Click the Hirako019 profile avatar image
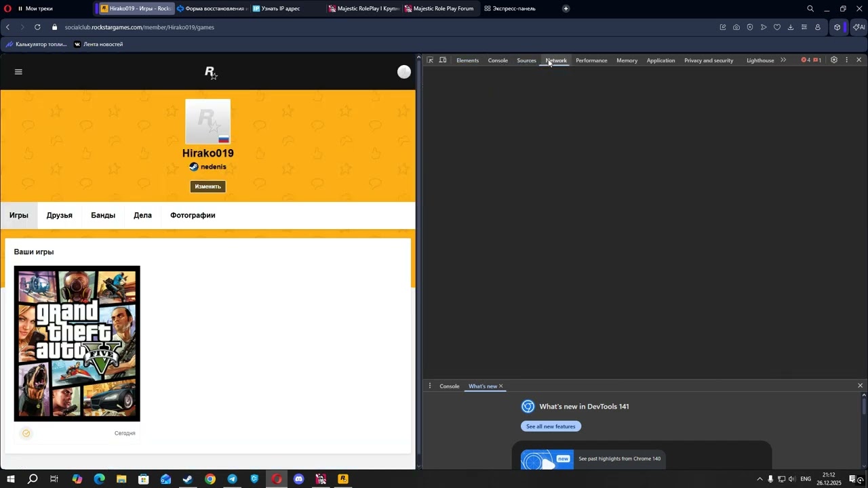 point(208,121)
